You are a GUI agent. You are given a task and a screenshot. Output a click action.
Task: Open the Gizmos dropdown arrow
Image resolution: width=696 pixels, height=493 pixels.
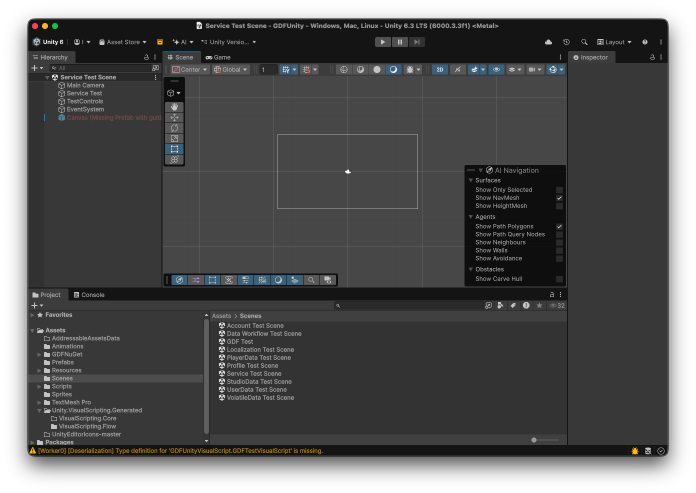tap(562, 70)
